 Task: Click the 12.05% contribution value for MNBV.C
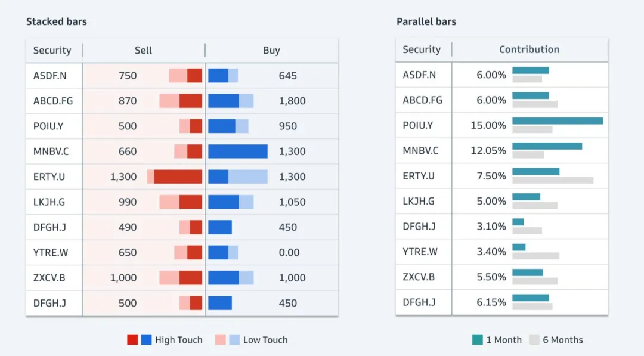coord(488,151)
